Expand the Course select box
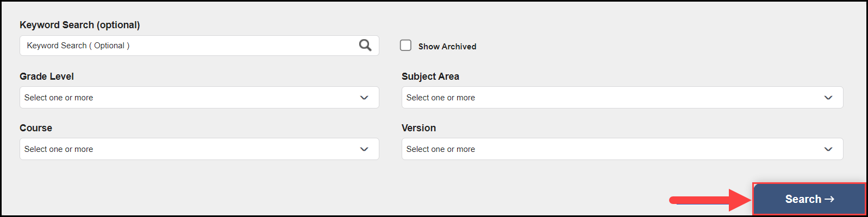Screen dimensions: 868x217 (199, 149)
